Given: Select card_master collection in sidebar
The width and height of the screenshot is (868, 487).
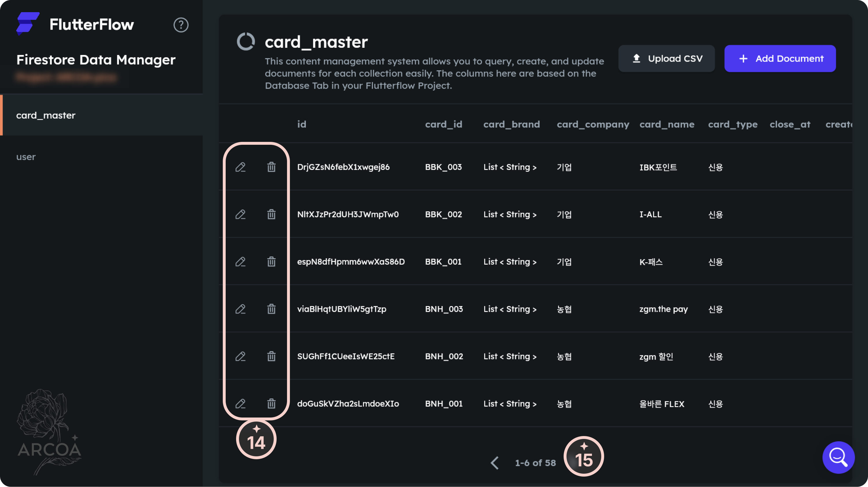Looking at the screenshot, I should (46, 115).
